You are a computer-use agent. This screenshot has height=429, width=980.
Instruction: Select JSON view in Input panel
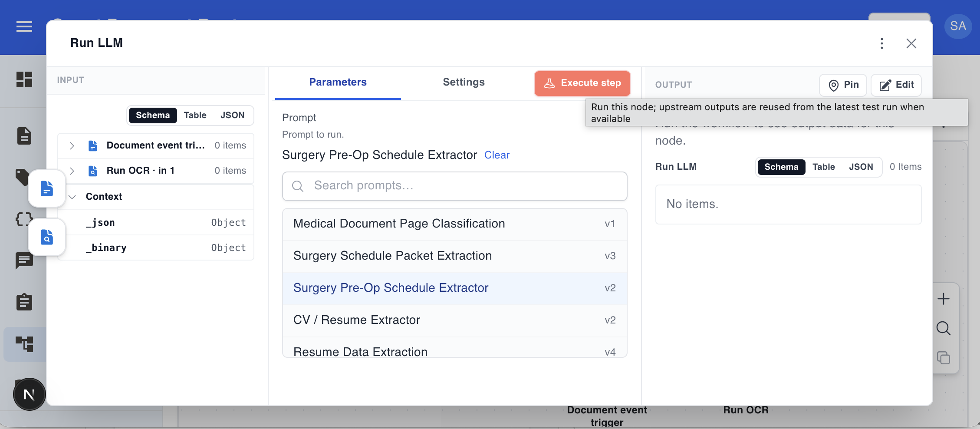coord(232,115)
